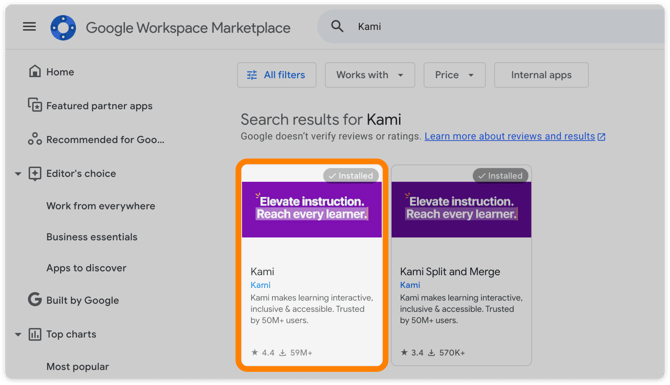Select Business essentials
This screenshot has width=670, height=385.
click(x=92, y=237)
